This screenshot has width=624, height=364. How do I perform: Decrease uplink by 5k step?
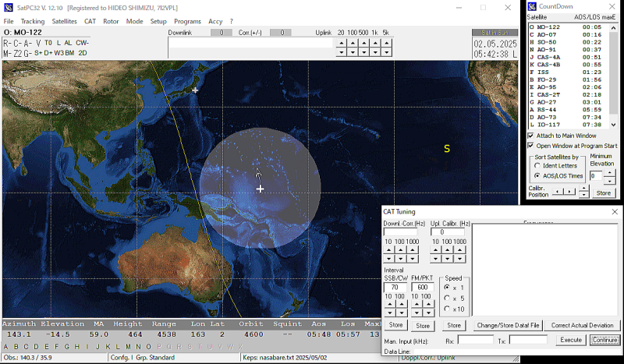pyautogui.click(x=386, y=52)
